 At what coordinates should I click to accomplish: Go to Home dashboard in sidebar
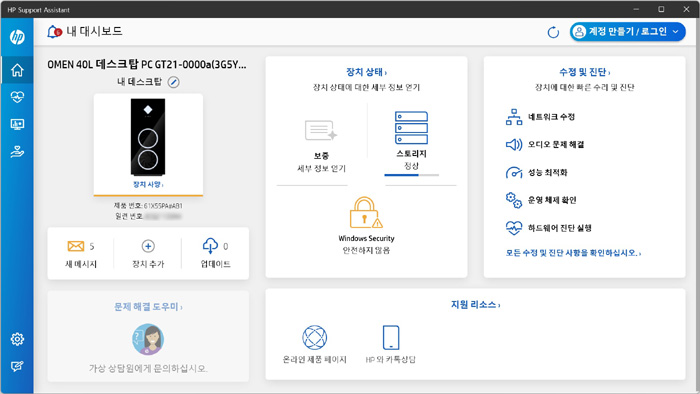click(x=17, y=70)
